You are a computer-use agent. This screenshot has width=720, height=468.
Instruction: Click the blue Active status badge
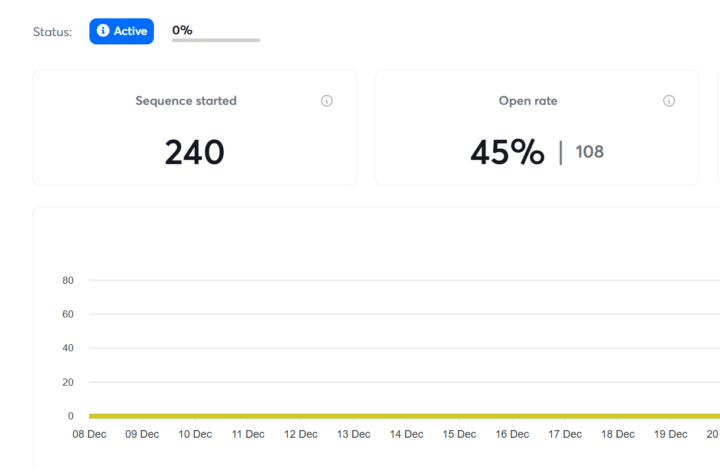(121, 31)
